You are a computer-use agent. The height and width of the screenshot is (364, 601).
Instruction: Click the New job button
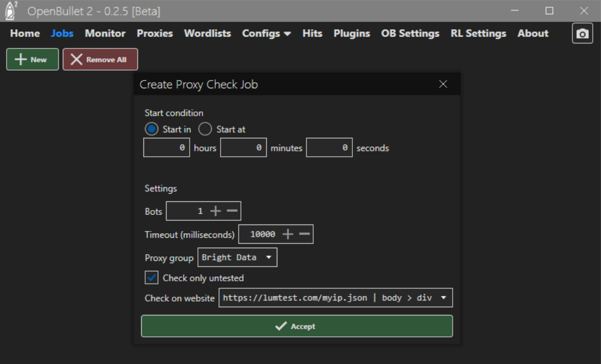(32, 60)
